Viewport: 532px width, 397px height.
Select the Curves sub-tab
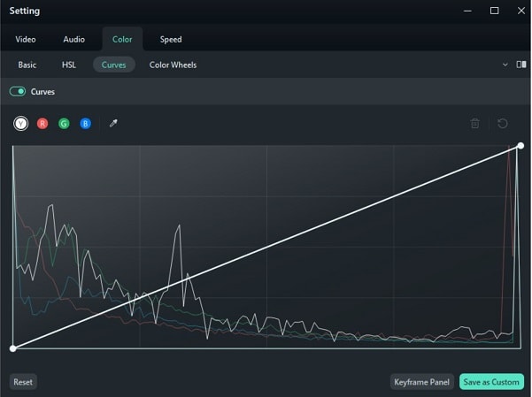(114, 65)
